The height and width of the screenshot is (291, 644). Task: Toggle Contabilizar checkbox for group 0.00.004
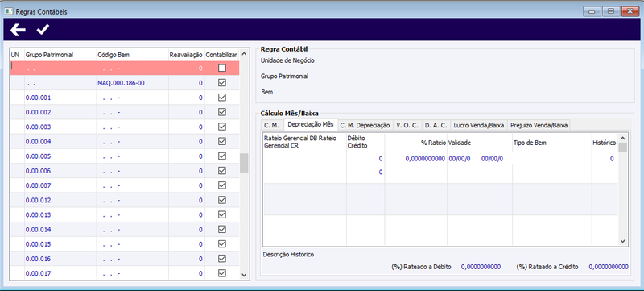click(x=222, y=141)
